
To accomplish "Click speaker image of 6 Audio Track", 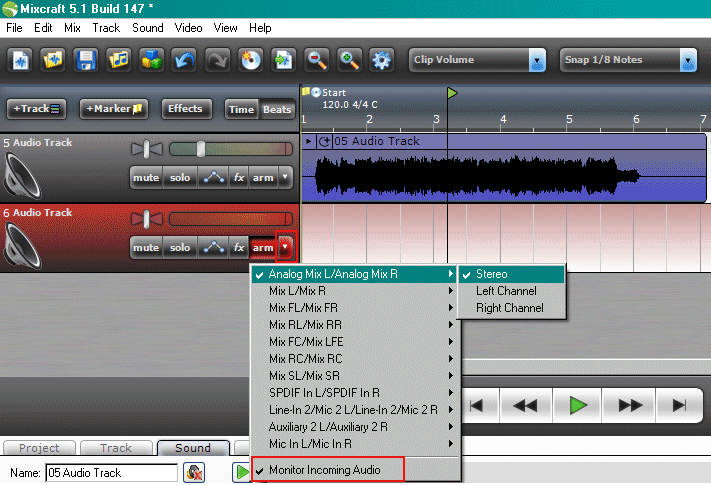I will [x=23, y=246].
